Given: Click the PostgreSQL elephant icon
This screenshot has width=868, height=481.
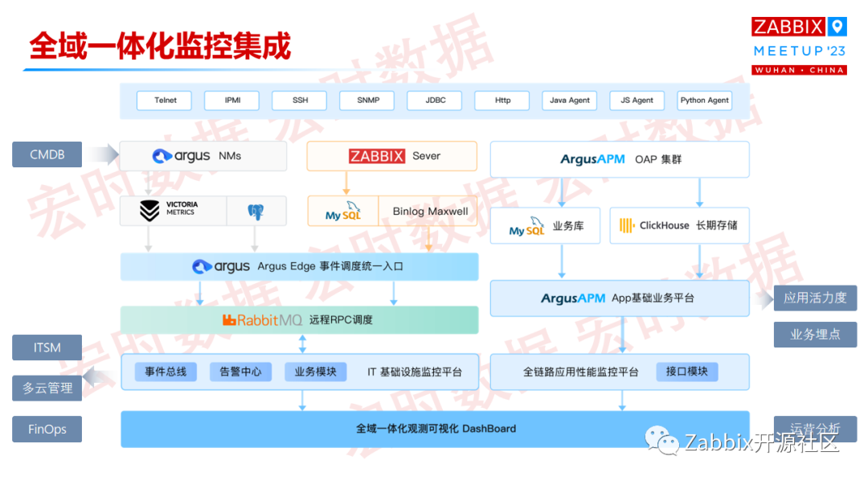Looking at the screenshot, I should click(x=256, y=211).
